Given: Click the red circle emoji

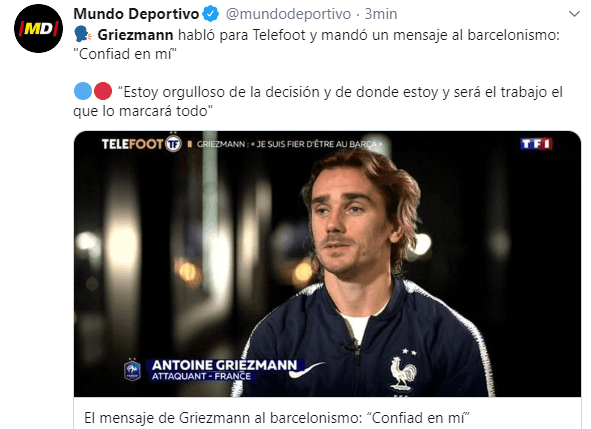Looking at the screenshot, I should point(103,91).
